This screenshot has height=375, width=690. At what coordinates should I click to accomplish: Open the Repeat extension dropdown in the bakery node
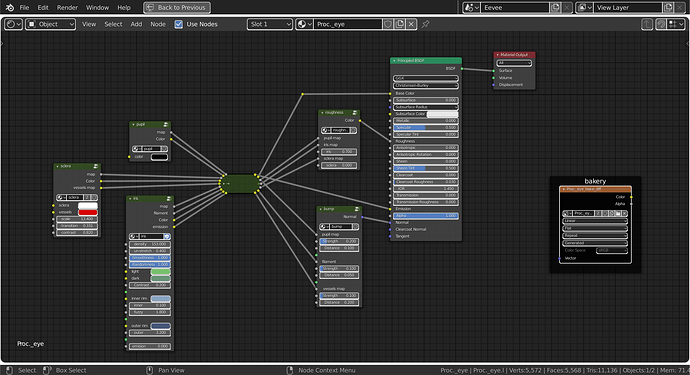pos(595,235)
